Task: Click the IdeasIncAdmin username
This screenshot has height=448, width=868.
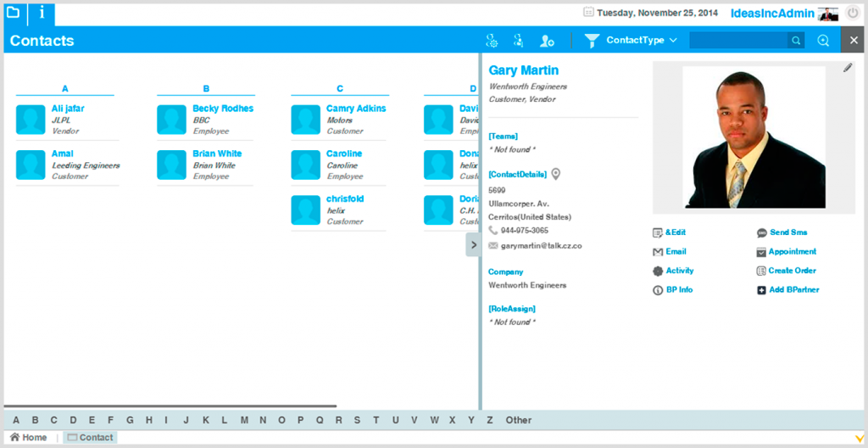Action: click(773, 14)
